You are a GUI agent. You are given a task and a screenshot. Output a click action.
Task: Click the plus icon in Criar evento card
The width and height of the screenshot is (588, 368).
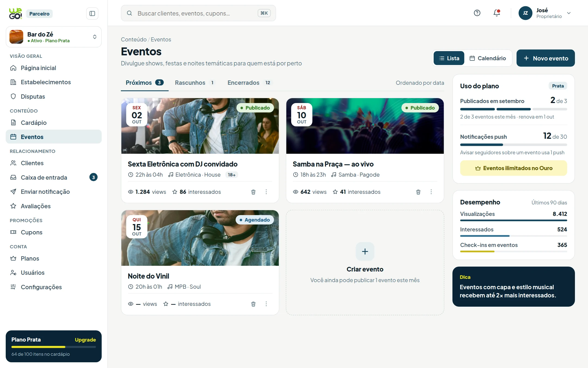point(365,251)
